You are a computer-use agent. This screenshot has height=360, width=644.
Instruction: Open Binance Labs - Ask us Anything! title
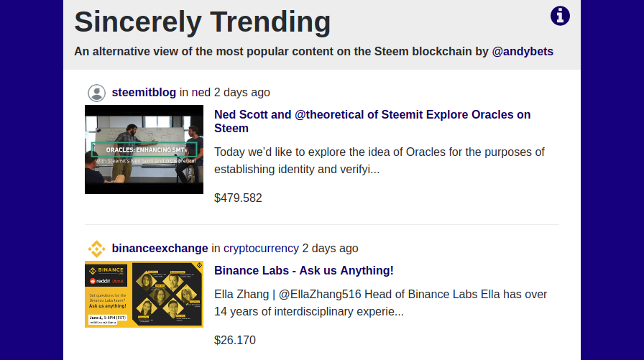[304, 271]
